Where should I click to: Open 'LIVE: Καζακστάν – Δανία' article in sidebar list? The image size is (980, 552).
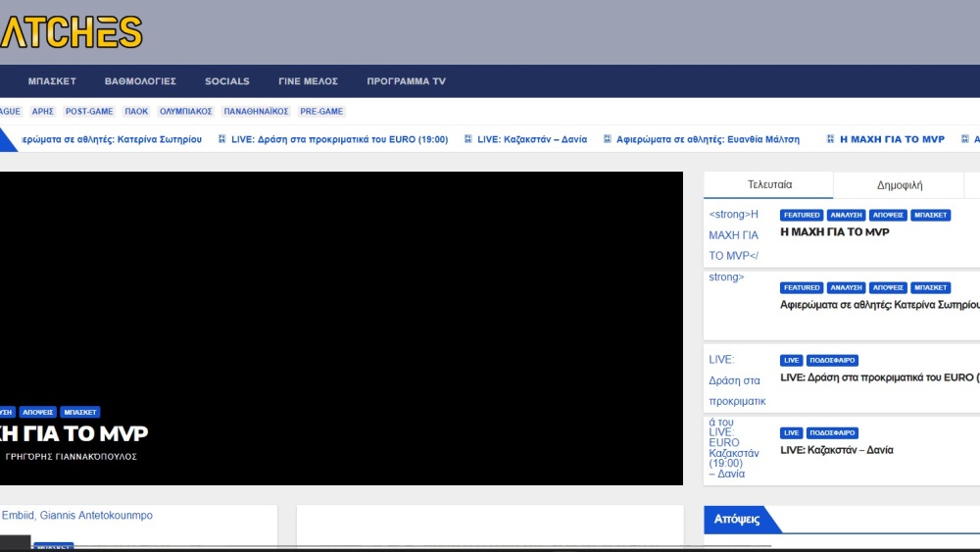pos(836,450)
